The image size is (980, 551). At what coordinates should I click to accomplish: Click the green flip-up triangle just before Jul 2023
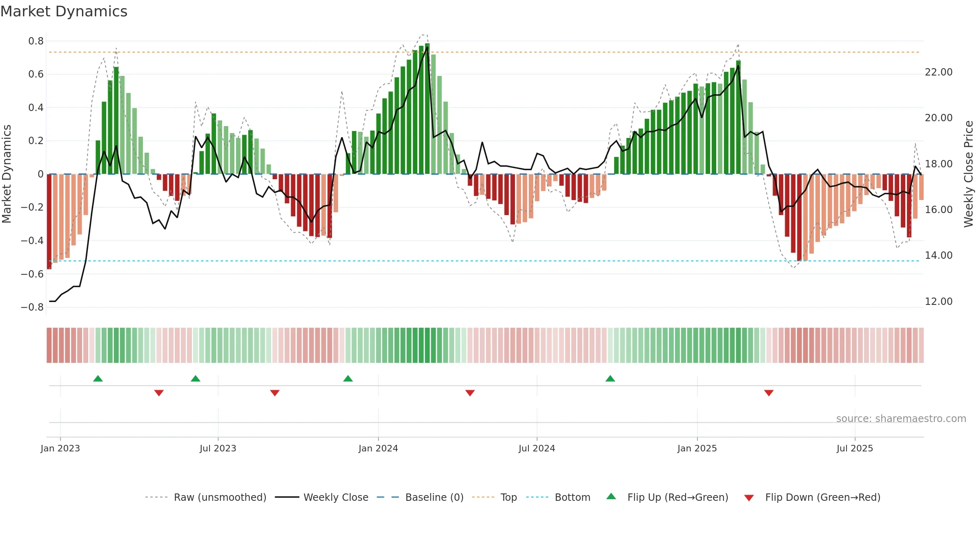click(x=196, y=378)
